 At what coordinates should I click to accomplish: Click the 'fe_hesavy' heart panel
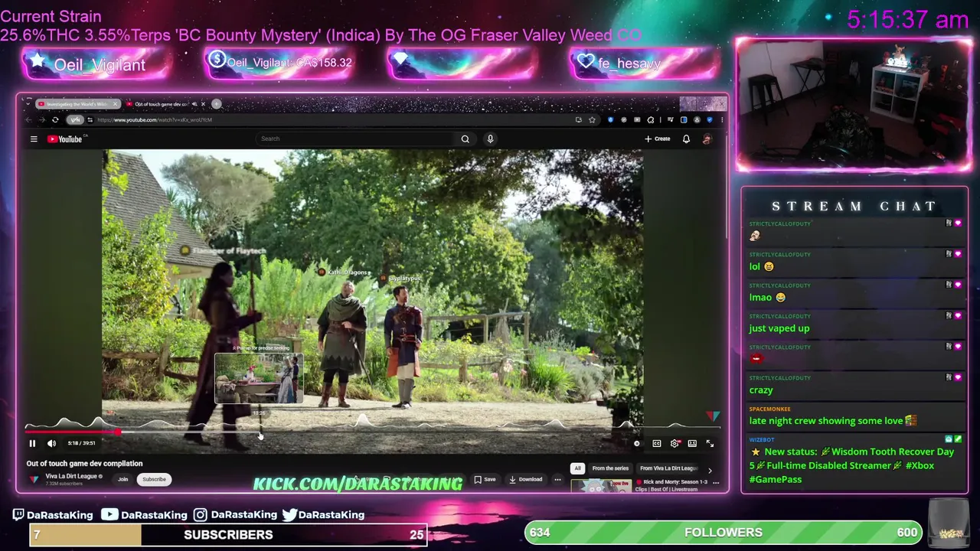coord(645,64)
